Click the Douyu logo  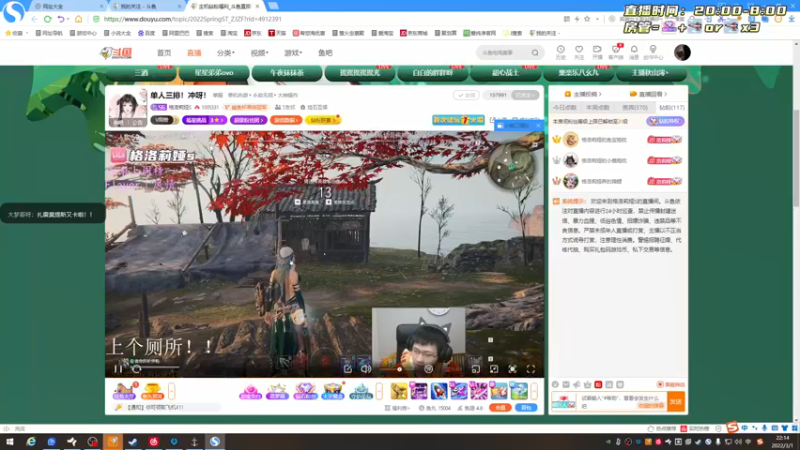tap(116, 53)
